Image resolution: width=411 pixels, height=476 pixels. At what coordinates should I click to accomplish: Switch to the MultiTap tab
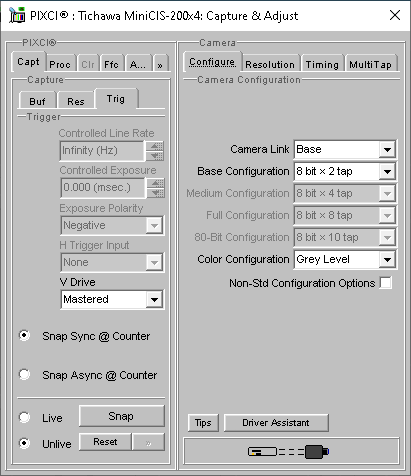[x=370, y=64]
